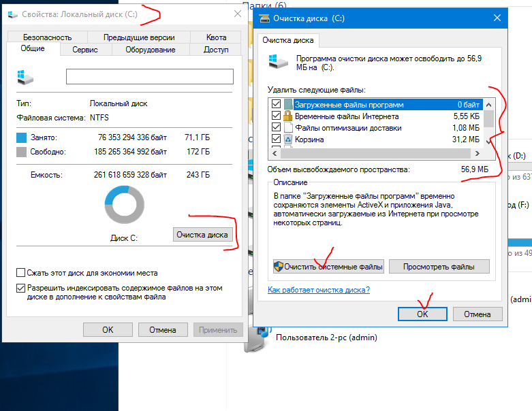Open the Доступ tab
This screenshot has height=411, width=532.
[x=216, y=50]
